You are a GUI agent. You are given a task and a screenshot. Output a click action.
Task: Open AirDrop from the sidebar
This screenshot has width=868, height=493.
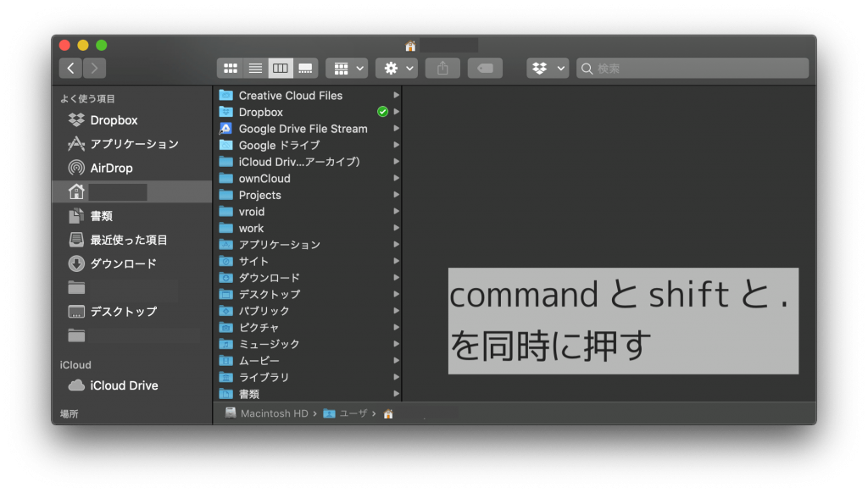coord(108,168)
